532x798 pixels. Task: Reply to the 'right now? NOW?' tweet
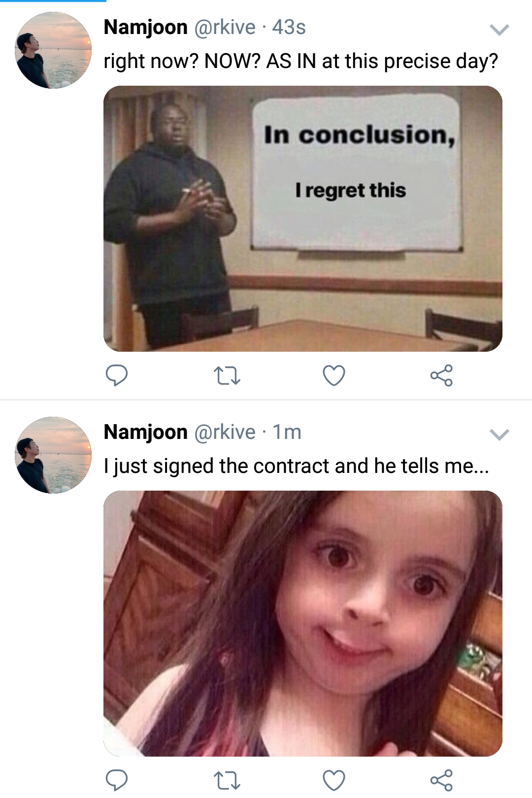pyautogui.click(x=117, y=376)
